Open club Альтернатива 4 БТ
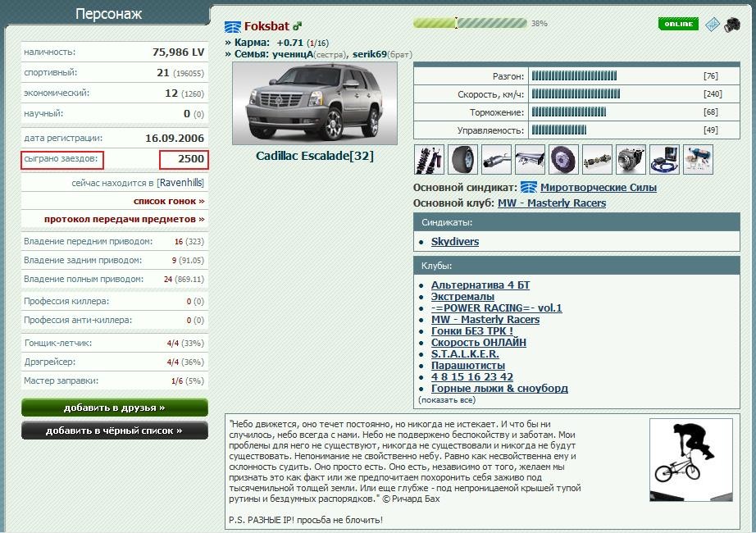Image resolution: width=756 pixels, height=533 pixels. coord(480,285)
